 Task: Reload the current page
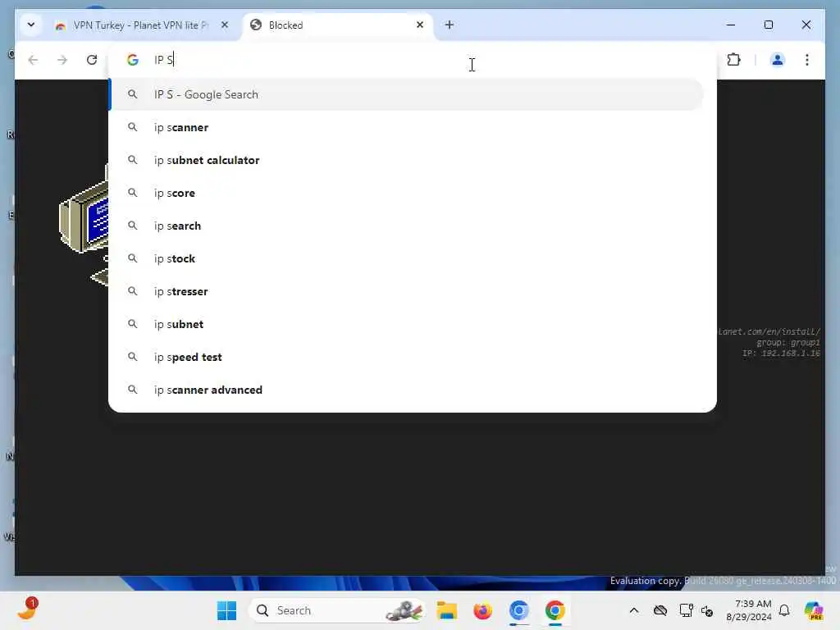click(x=92, y=60)
